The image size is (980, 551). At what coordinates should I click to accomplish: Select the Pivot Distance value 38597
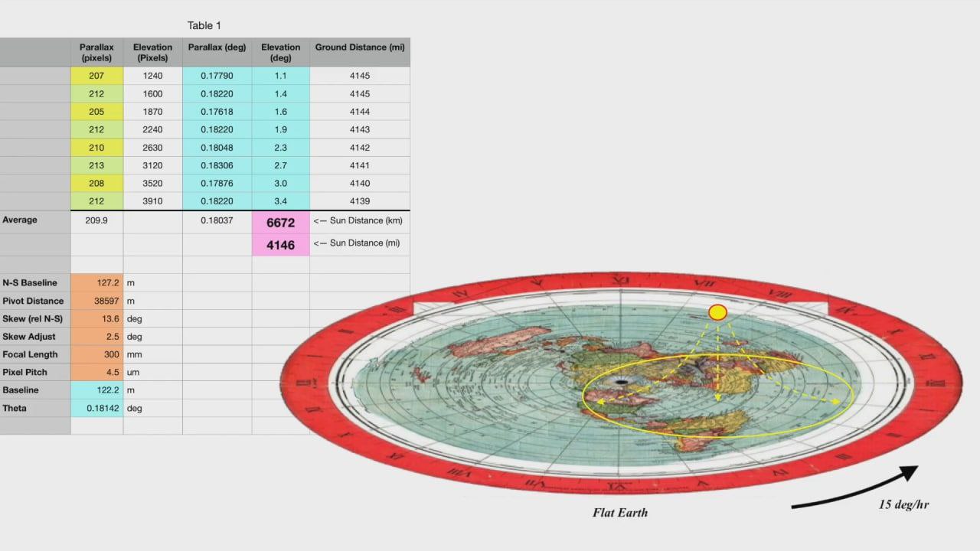[x=96, y=301]
